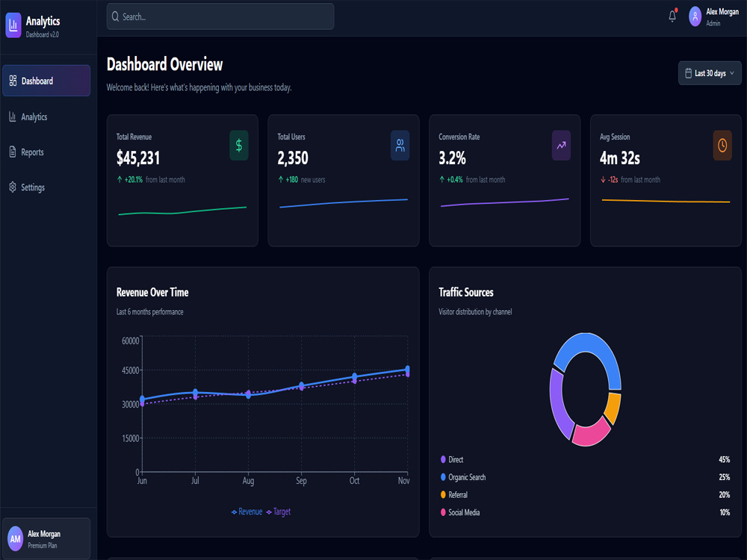Click the 25% Organic Search percentage
747x560 pixels.
click(x=724, y=476)
